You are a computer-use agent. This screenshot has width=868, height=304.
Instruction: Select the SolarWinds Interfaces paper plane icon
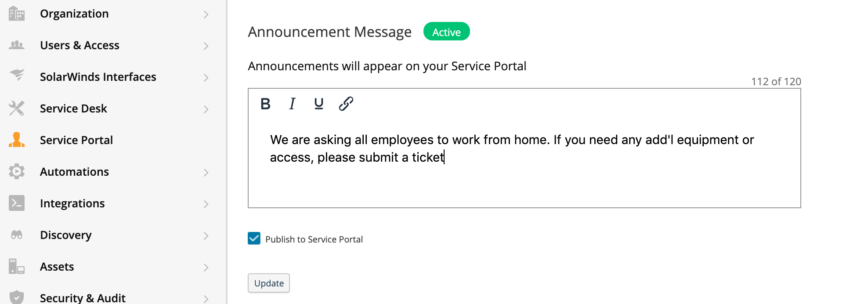coord(16,77)
